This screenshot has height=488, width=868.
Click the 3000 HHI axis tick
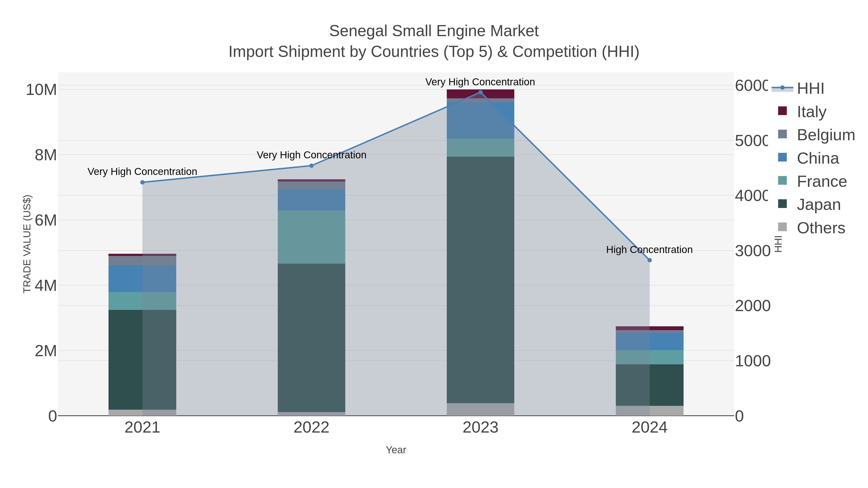click(x=753, y=251)
